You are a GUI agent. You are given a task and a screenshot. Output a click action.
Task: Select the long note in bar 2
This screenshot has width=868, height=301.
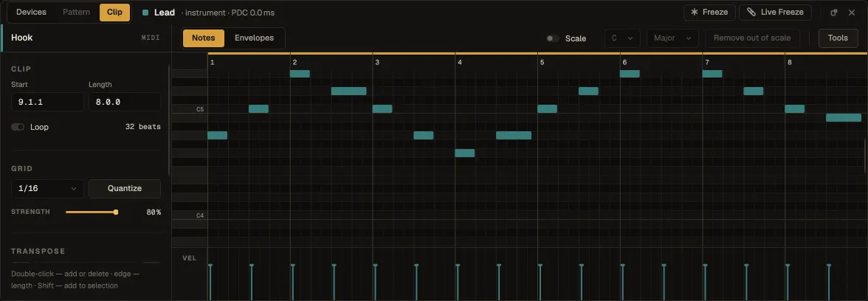[348, 91]
